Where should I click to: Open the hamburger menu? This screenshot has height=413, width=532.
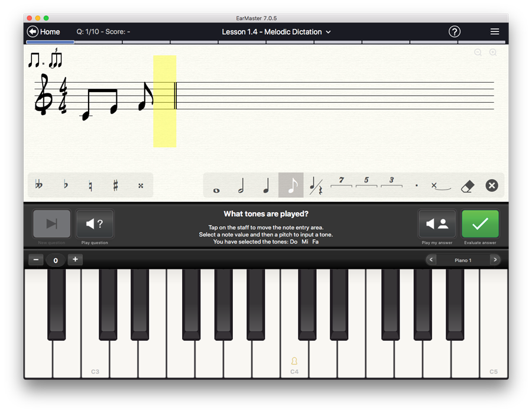tap(495, 32)
